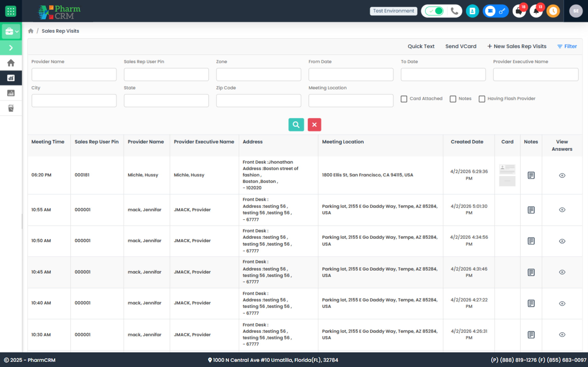The height and width of the screenshot is (367, 588).
Task: Open the app grid launcher icon
Action: (11, 11)
